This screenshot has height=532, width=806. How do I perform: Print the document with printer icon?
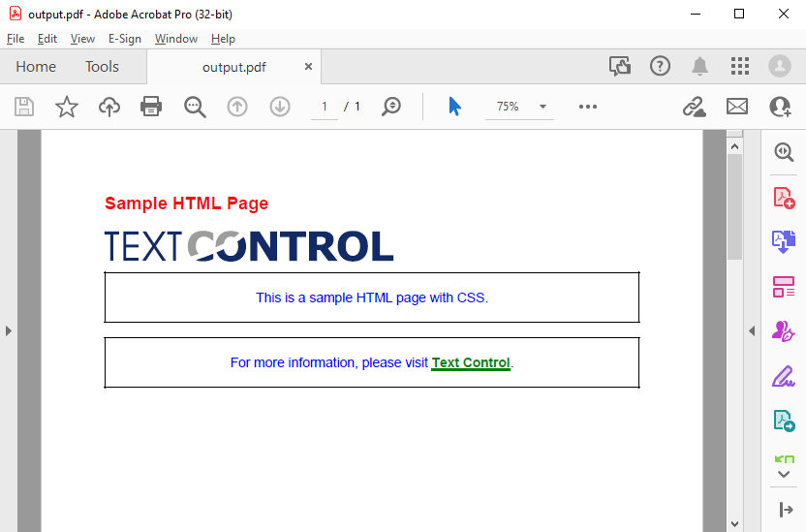pyautogui.click(x=151, y=107)
